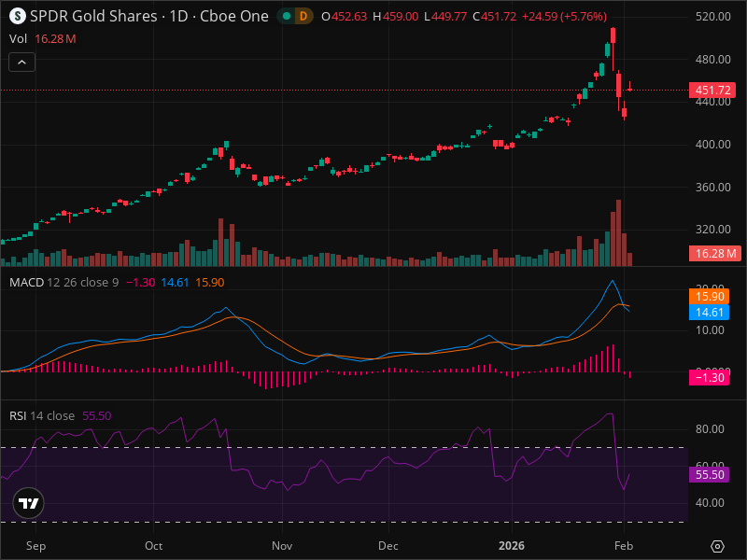Click the change value +24.59 (+5.76%)
The width and height of the screenshot is (747, 560).
click(x=565, y=16)
